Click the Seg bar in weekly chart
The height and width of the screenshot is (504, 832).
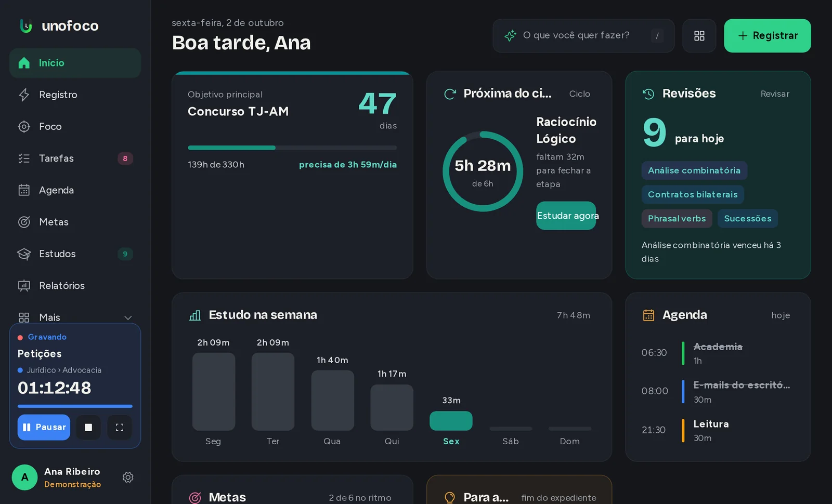click(214, 392)
